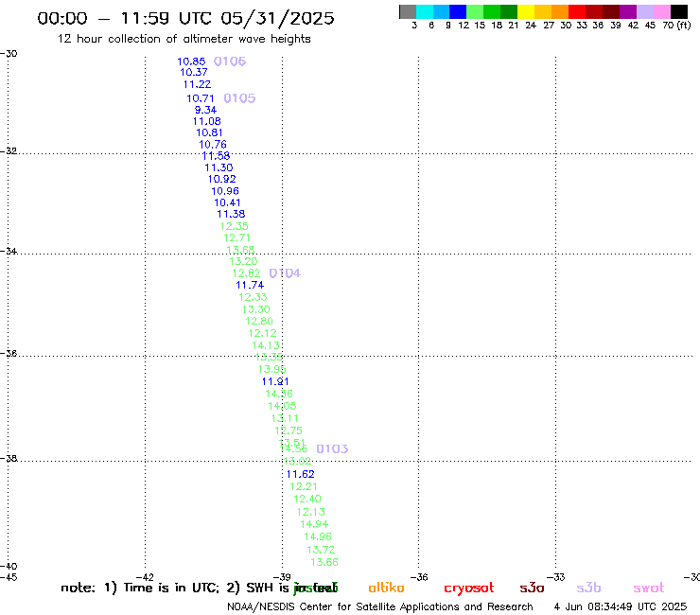
Task: Click the 12.75 wave height value
Action: click(x=289, y=431)
